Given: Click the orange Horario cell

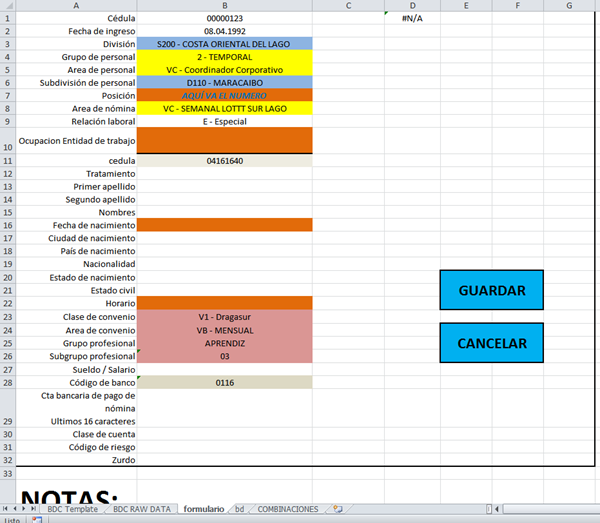Looking at the screenshot, I should pos(225,303).
